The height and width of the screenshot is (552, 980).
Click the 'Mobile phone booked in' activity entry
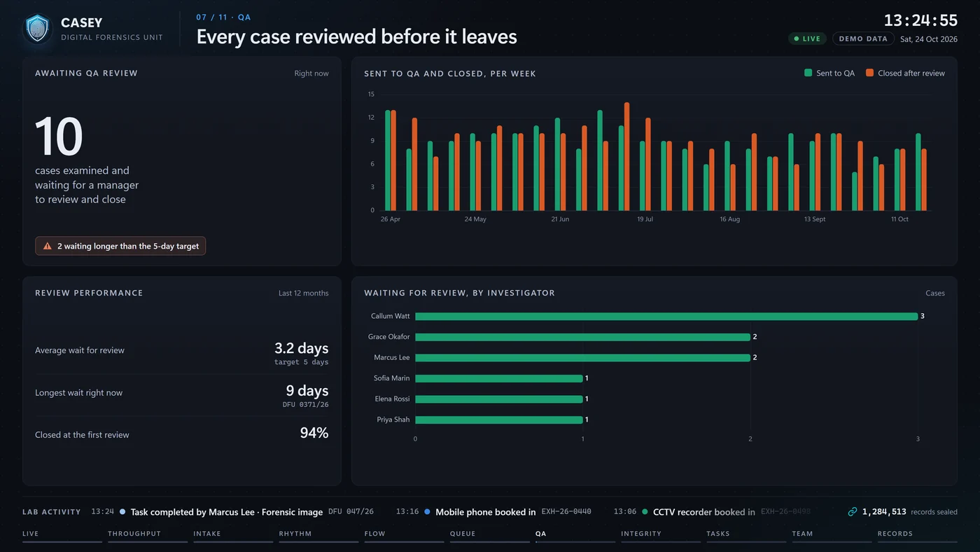click(486, 512)
